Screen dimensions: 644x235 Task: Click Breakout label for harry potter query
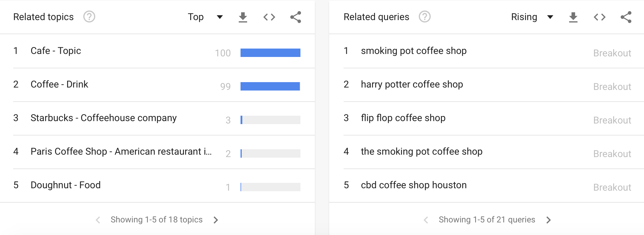coord(612,87)
